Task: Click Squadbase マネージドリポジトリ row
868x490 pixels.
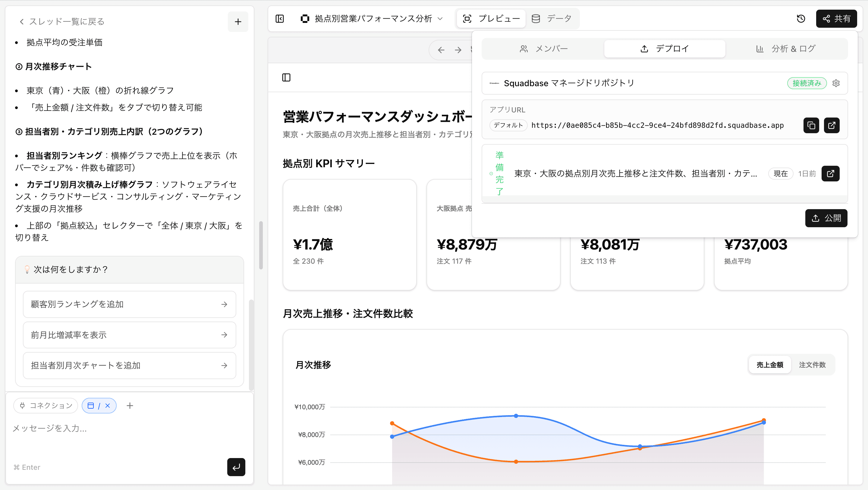Action: pos(665,83)
